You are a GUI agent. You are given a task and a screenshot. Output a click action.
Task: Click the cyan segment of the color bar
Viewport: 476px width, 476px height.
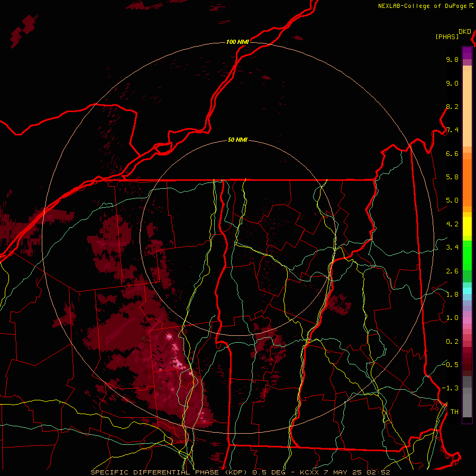(x=467, y=290)
